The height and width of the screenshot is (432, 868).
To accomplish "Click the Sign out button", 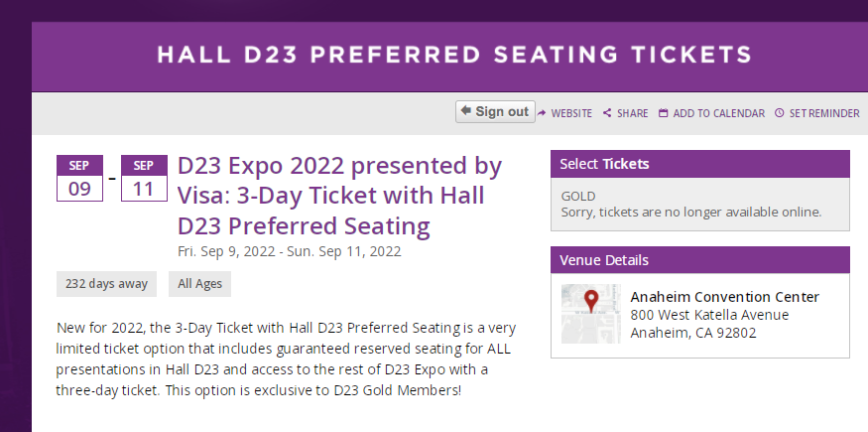I will click(495, 112).
